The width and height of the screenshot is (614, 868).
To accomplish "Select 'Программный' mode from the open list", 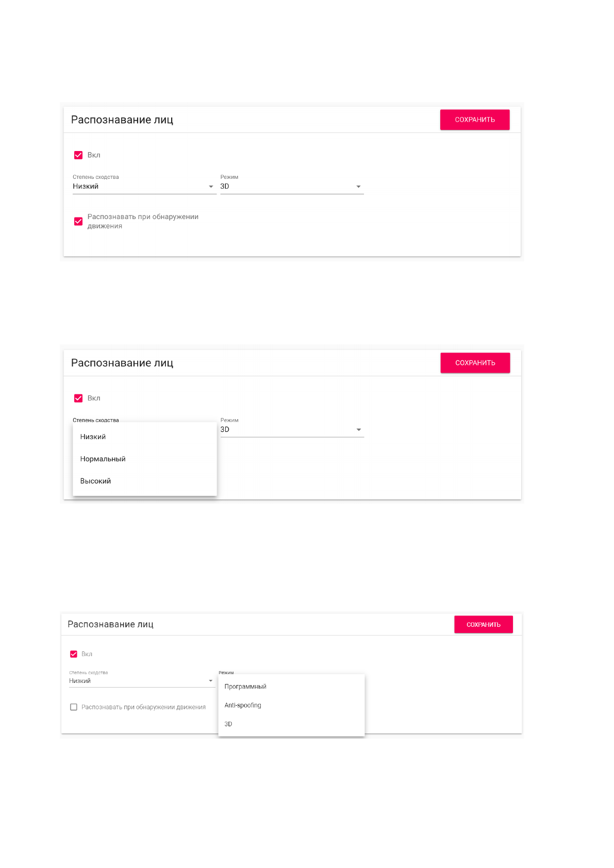I will click(246, 687).
